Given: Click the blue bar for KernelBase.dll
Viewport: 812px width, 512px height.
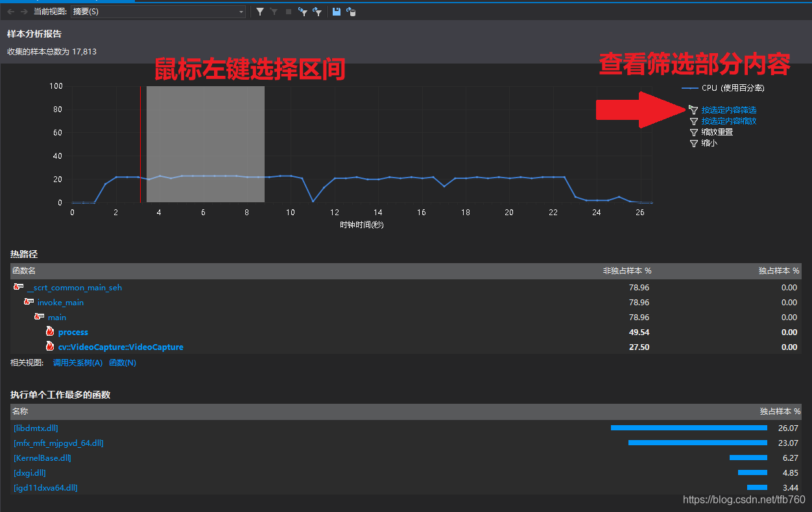Looking at the screenshot, I should pos(748,458).
